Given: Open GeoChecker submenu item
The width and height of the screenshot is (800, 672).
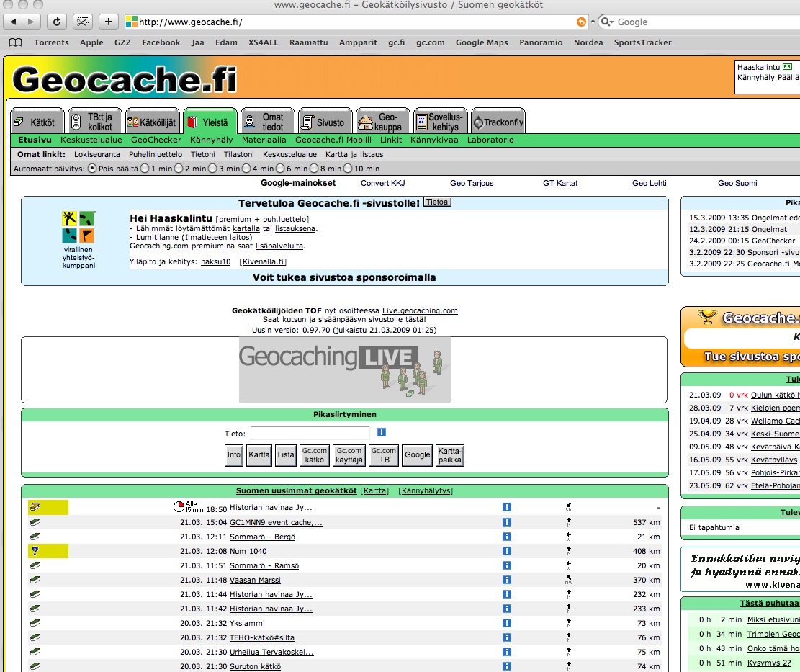Looking at the screenshot, I should pyautogui.click(x=156, y=140).
